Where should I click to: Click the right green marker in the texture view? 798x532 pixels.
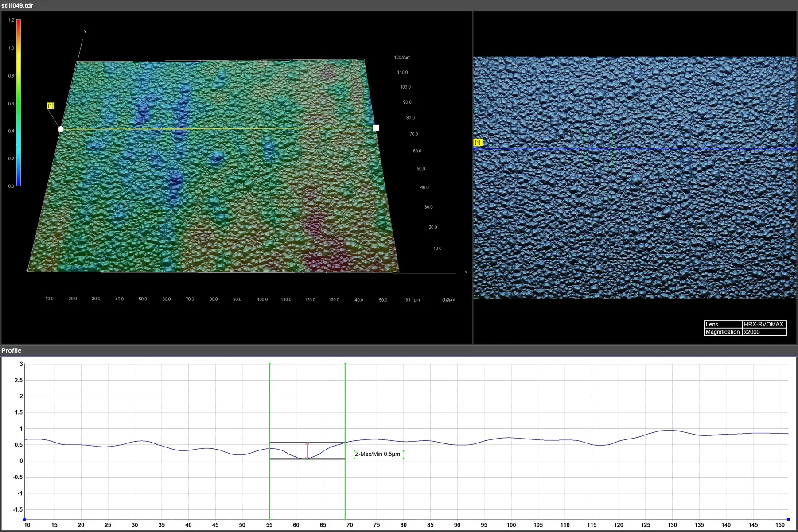point(612,151)
